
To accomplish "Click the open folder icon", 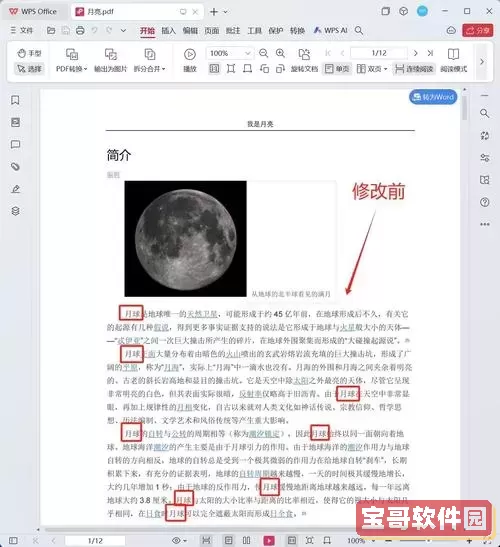I will 51,30.
